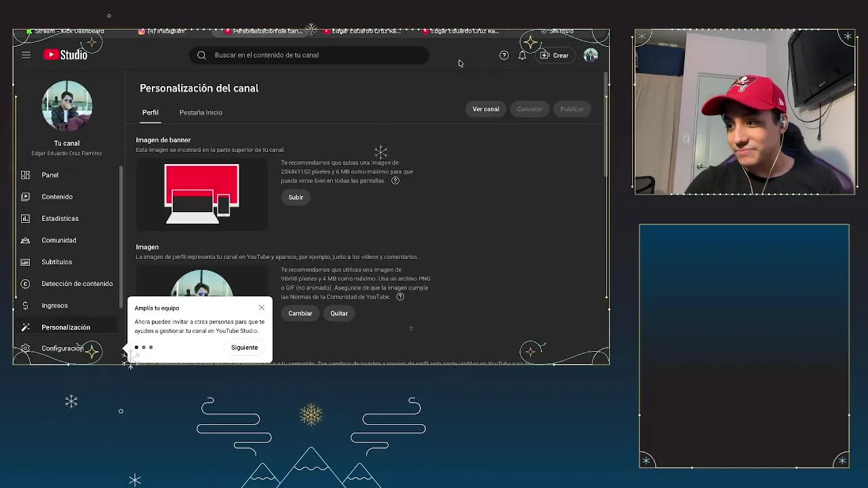Screen dimensions: 868x488
Task: Click help icon beside banner size recommendation
Action: point(395,180)
